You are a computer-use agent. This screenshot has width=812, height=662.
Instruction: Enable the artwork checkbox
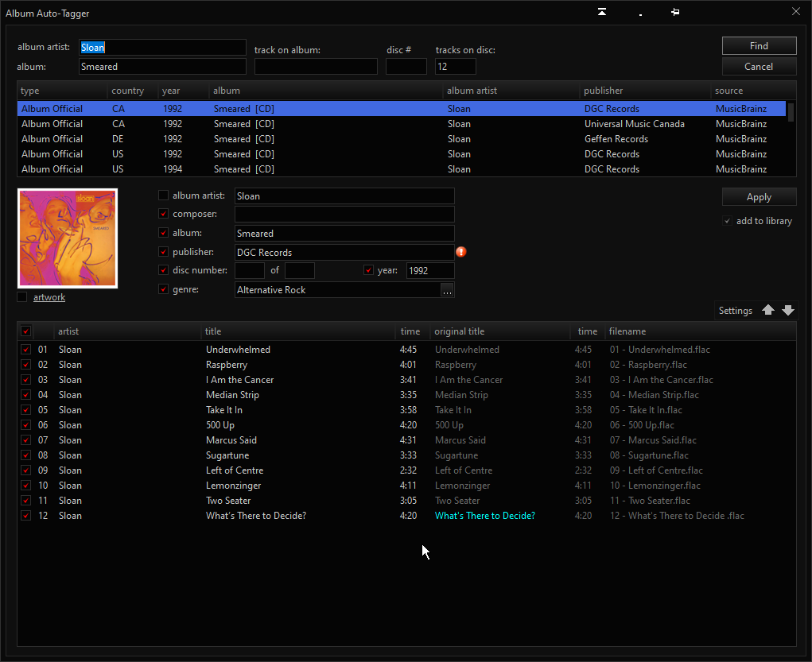coord(21,297)
